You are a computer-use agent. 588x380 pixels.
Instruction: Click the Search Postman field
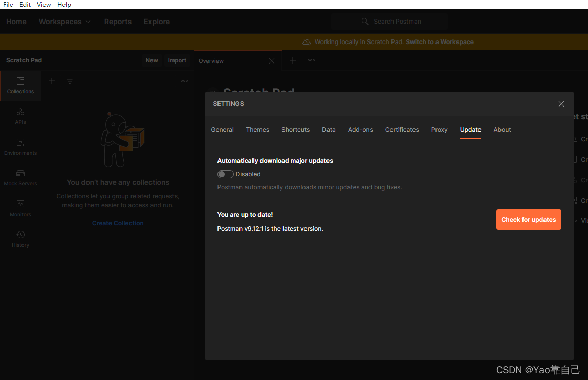tap(389, 22)
